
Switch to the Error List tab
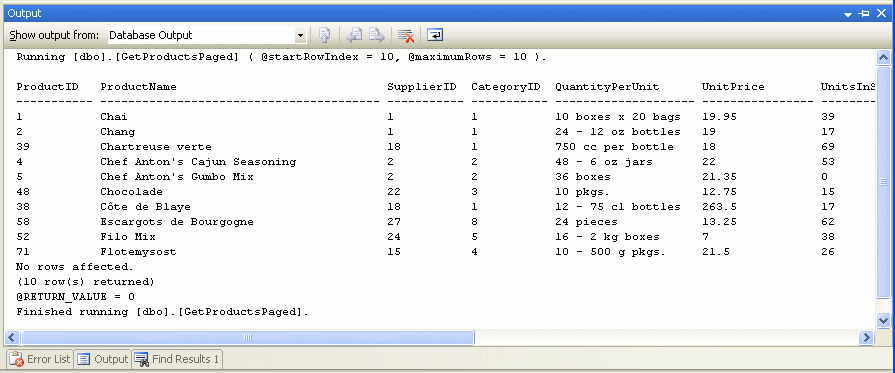pos(40,359)
